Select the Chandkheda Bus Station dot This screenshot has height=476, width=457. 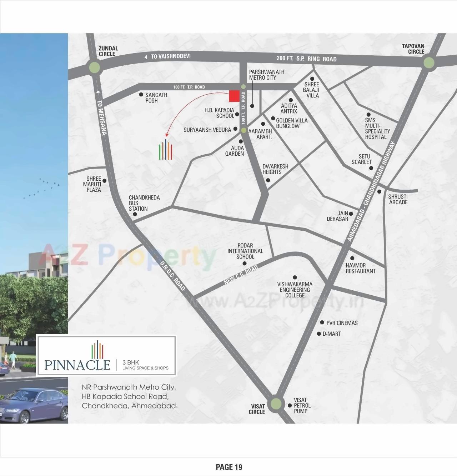(x=135, y=214)
